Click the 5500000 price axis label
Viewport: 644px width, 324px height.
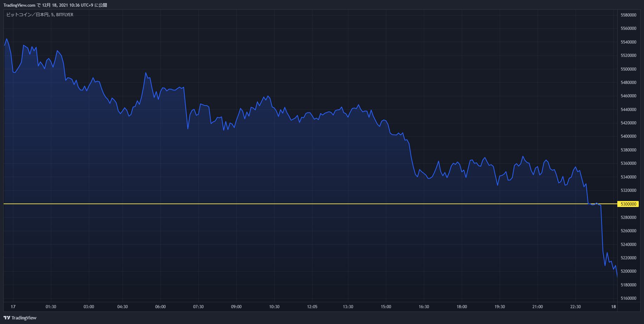[629, 69]
